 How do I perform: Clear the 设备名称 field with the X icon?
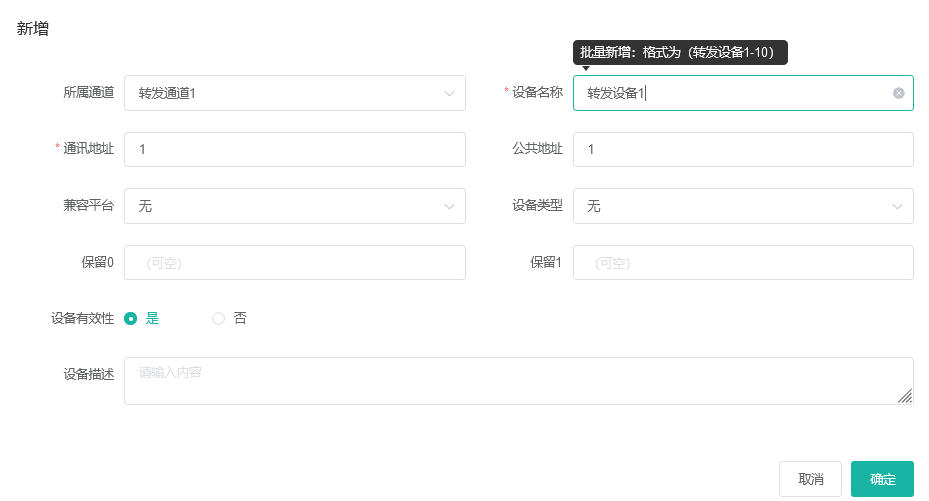898,93
